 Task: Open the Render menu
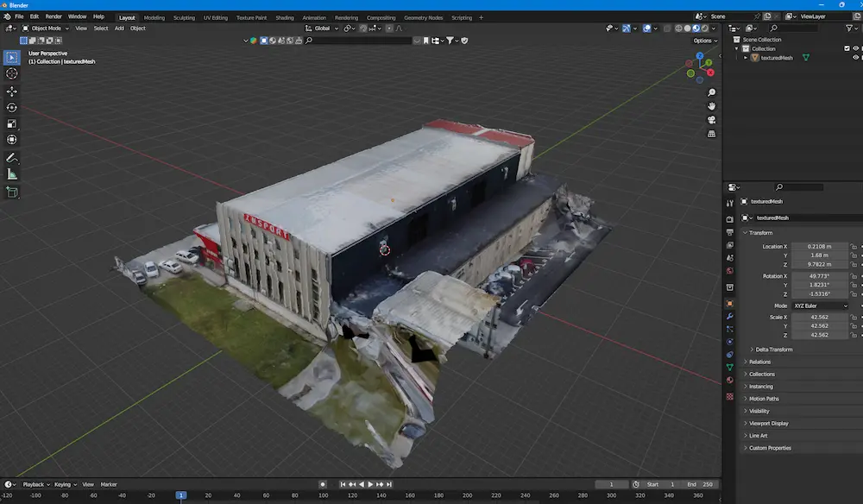[54, 16]
